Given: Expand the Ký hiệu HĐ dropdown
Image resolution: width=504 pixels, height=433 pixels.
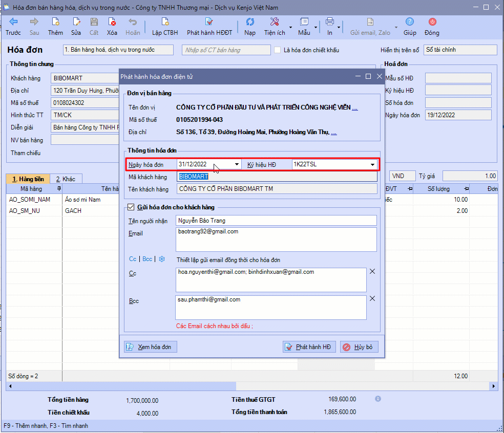Looking at the screenshot, I should pos(372,165).
